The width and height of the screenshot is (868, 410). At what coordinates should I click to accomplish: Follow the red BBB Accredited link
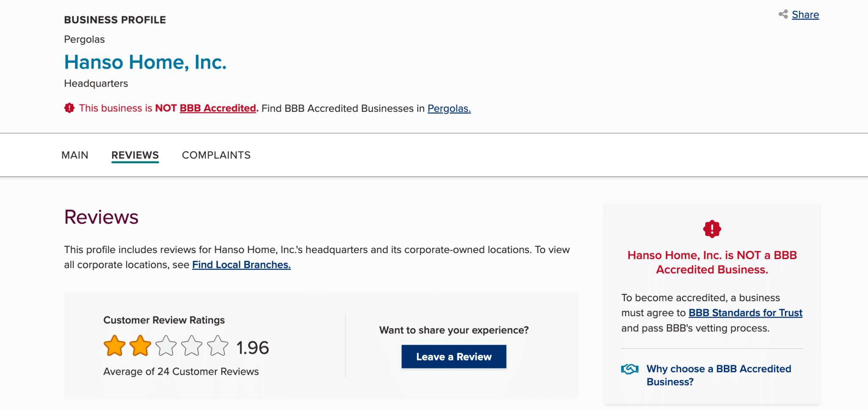[218, 109]
